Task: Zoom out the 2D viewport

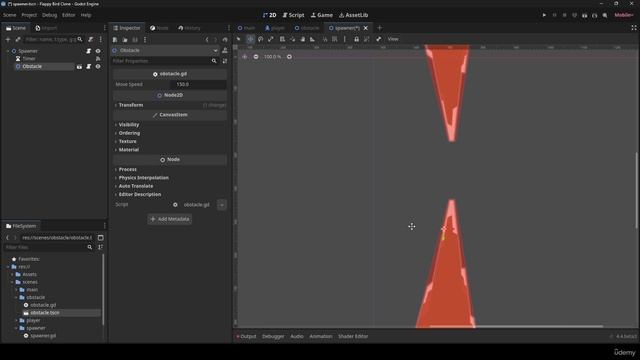Action: point(256,57)
